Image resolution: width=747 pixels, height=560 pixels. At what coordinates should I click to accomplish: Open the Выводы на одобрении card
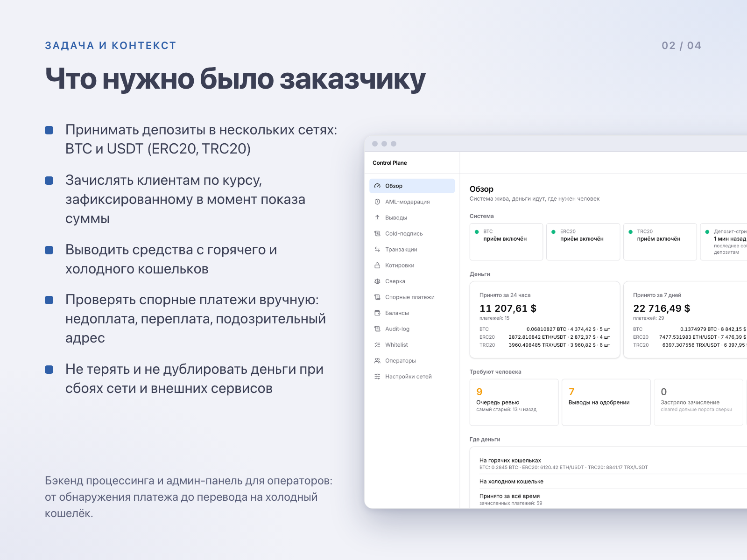(x=606, y=402)
